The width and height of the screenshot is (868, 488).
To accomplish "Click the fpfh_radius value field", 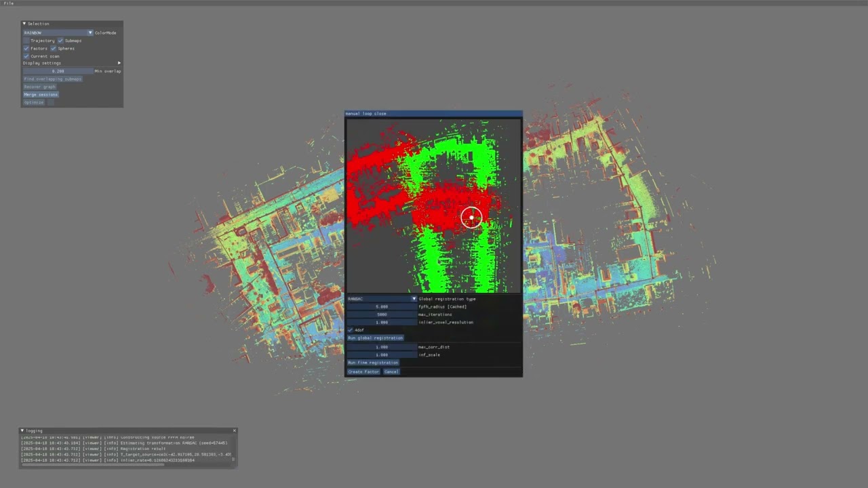I will (x=382, y=307).
